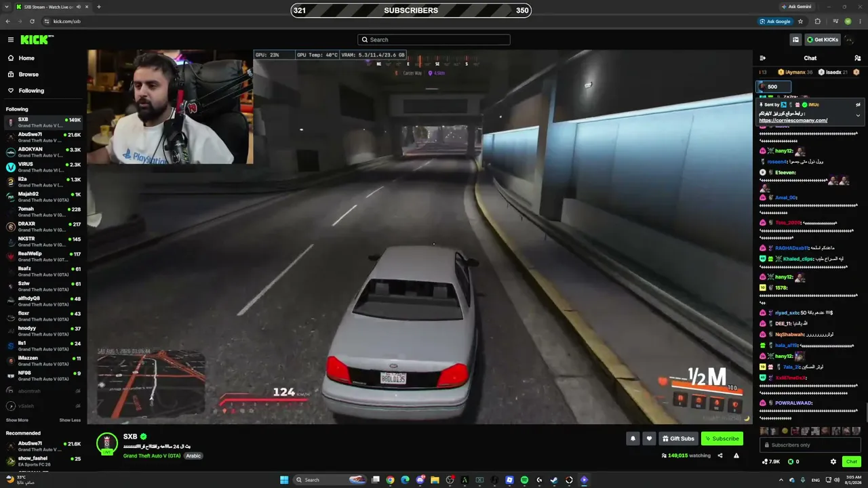868x488 pixels.
Task: Select NKSTR channel in sidebar
Action: coord(43,242)
